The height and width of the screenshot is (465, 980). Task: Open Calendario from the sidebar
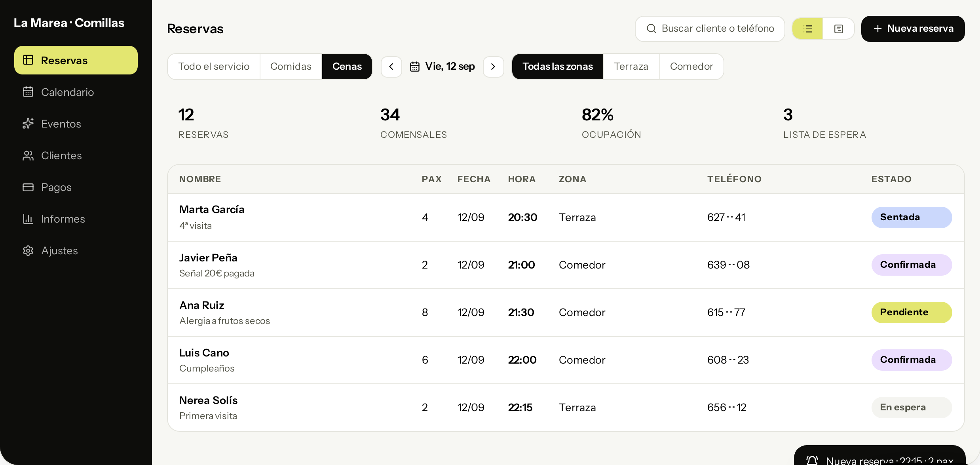[x=76, y=92]
